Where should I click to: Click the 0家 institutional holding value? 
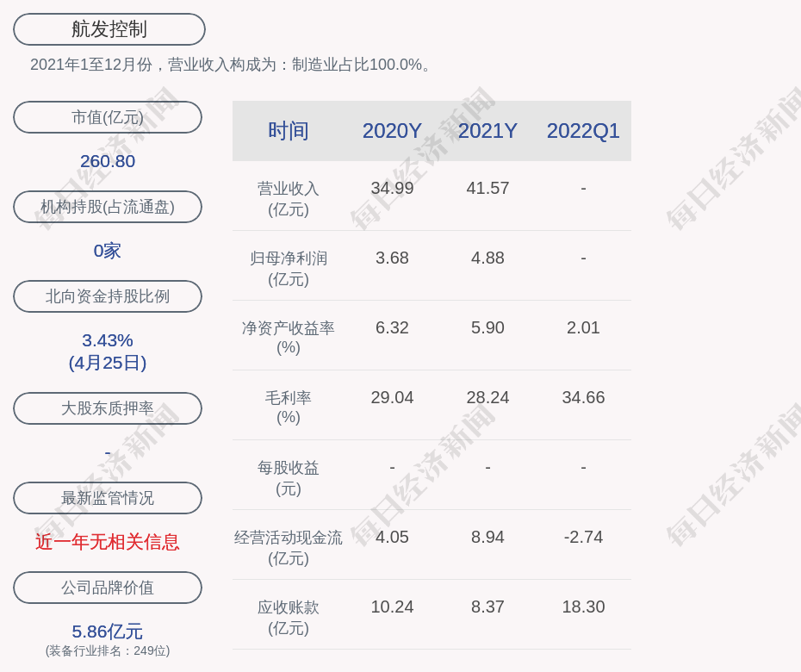(x=108, y=251)
